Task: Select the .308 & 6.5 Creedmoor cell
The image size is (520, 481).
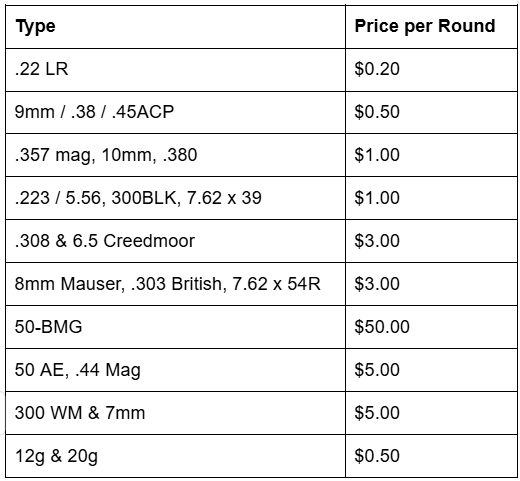Action: coord(175,241)
